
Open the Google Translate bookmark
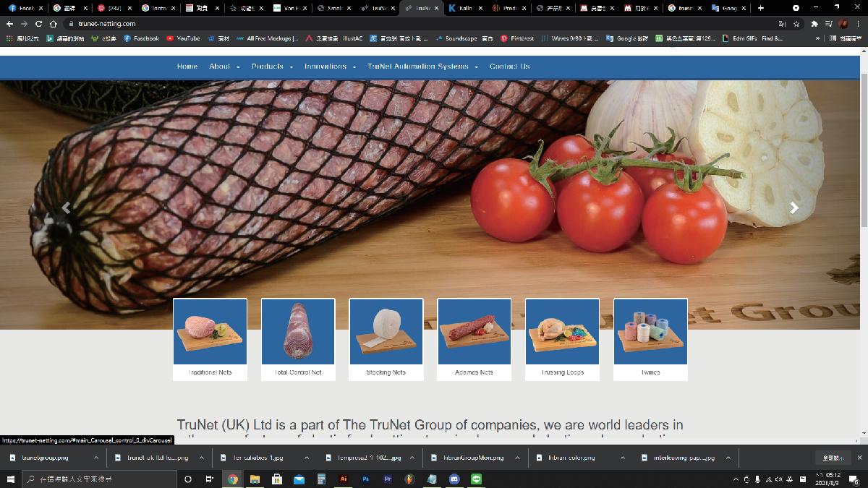627,38
